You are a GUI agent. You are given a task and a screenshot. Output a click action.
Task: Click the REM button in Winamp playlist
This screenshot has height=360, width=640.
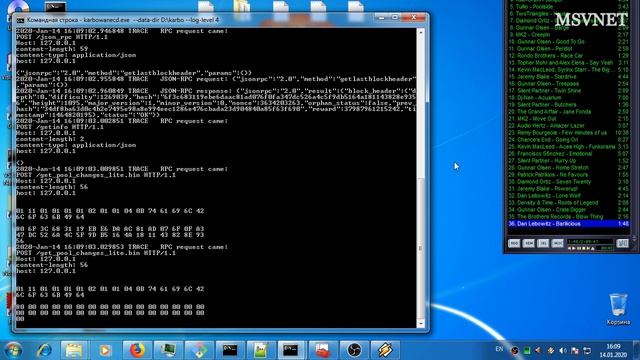click(x=529, y=243)
